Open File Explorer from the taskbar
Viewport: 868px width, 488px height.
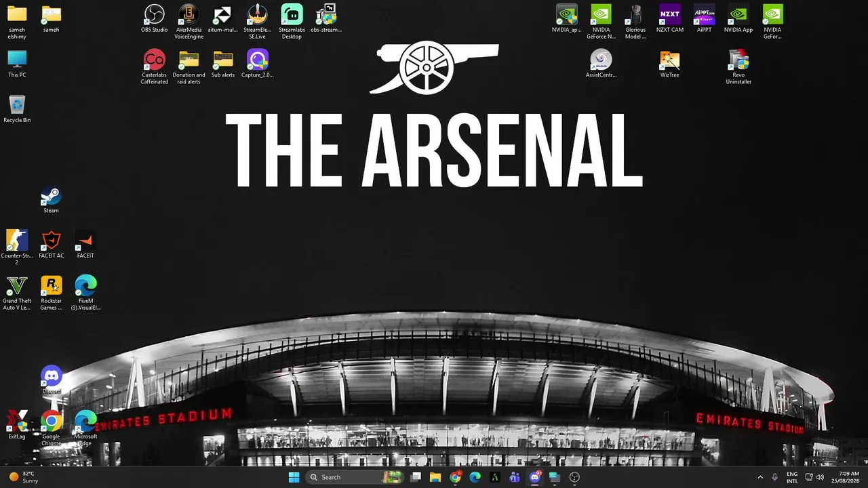tap(435, 477)
